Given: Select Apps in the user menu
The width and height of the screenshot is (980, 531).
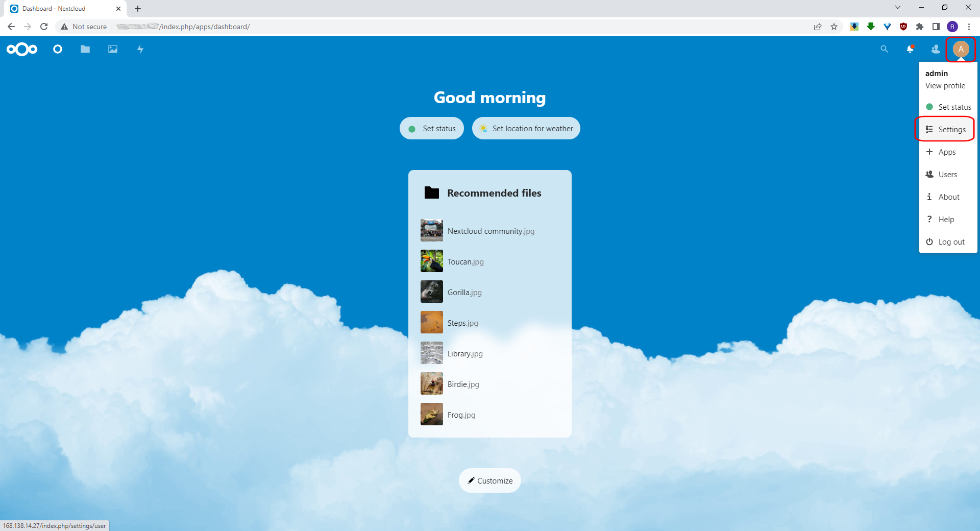Looking at the screenshot, I should [947, 152].
